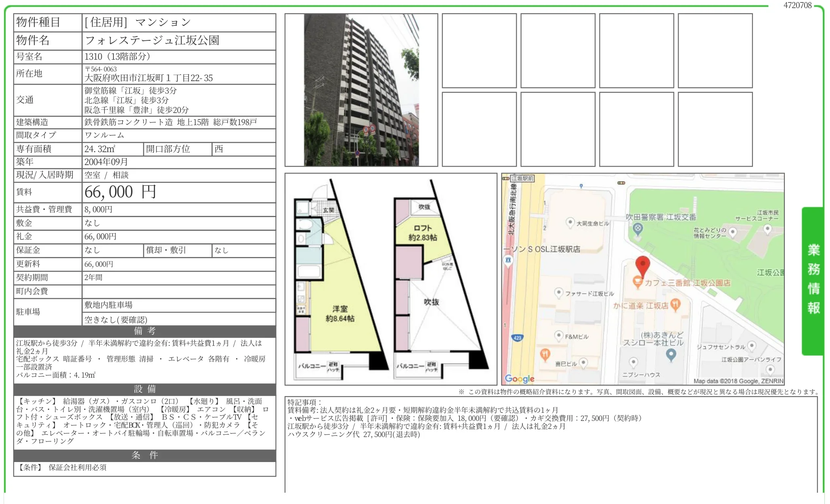
Task: Select the traffic light icon on the map
Action: pyautogui.click(x=620, y=184)
